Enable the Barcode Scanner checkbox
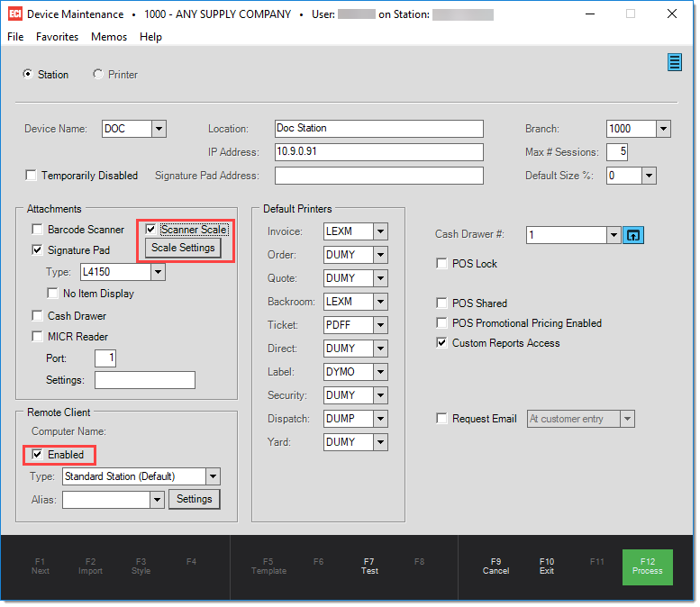700x607 pixels. click(x=38, y=231)
